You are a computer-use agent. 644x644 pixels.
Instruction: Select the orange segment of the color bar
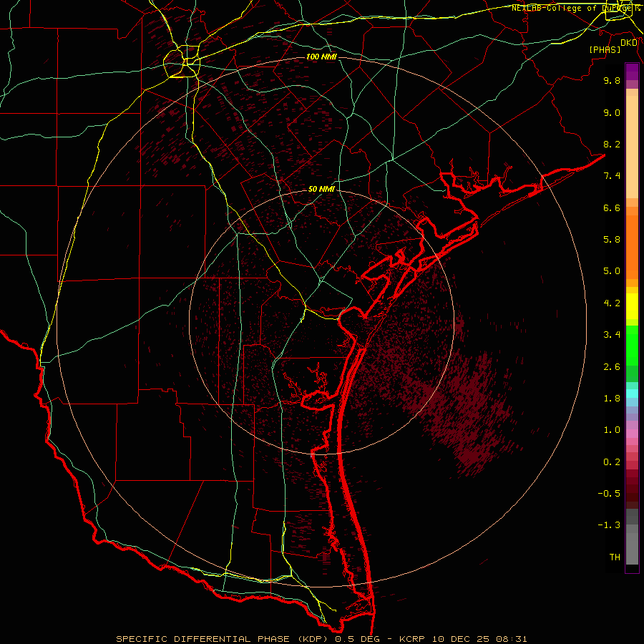(x=632, y=247)
